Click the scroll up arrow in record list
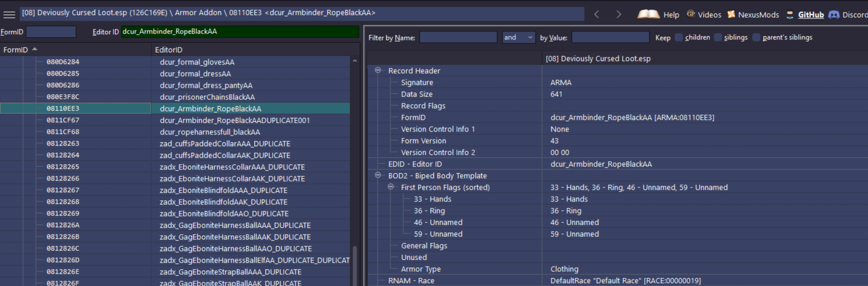Image resolution: width=868 pixels, height=286 pixels. [x=355, y=61]
